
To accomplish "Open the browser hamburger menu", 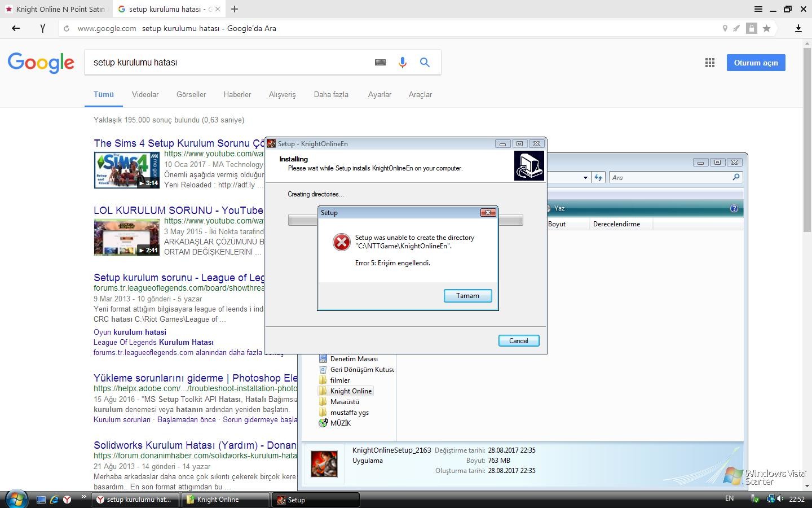I will [758, 9].
